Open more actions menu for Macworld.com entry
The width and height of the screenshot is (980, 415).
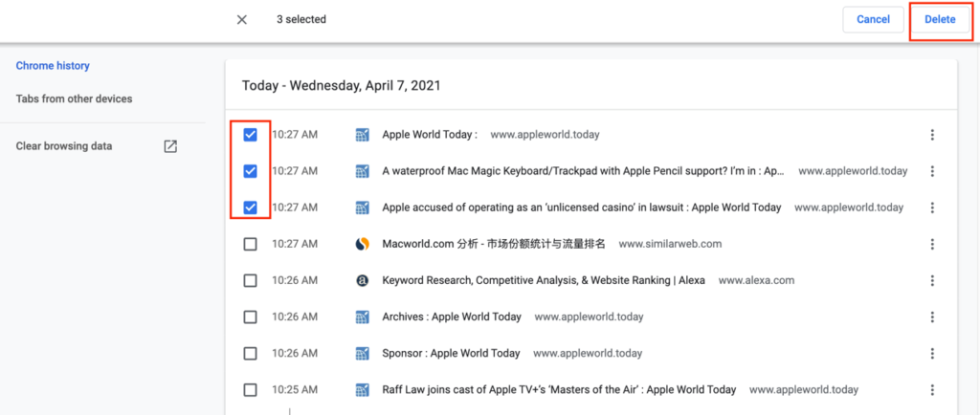click(932, 244)
